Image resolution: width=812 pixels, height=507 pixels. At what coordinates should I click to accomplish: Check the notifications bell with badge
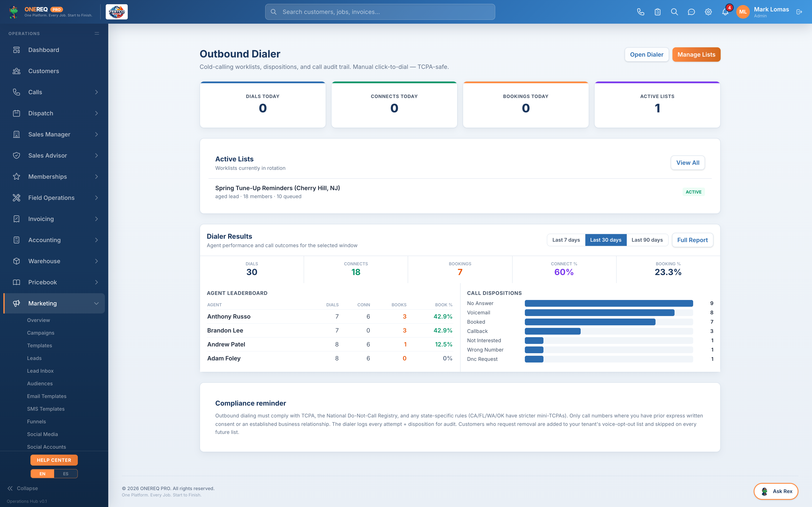[x=725, y=12]
